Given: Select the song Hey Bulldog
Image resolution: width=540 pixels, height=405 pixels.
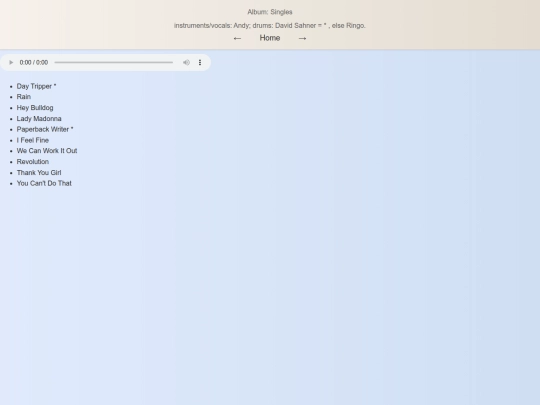Looking at the screenshot, I should click(x=35, y=108).
